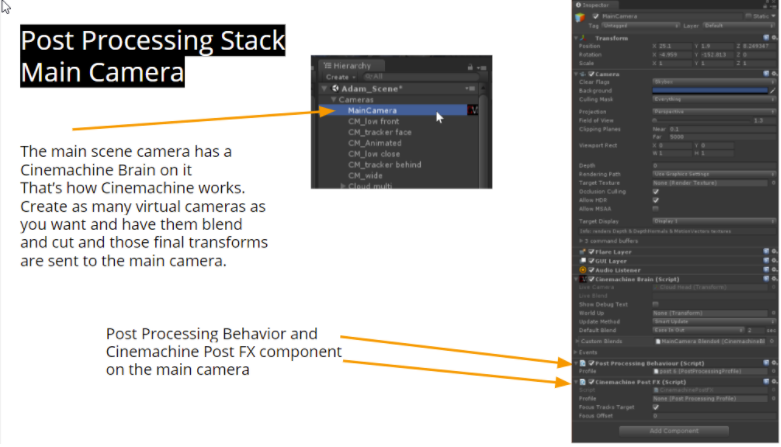The width and height of the screenshot is (781, 447).
Task: Click the Audio Listener component icon
Action: (x=582, y=270)
